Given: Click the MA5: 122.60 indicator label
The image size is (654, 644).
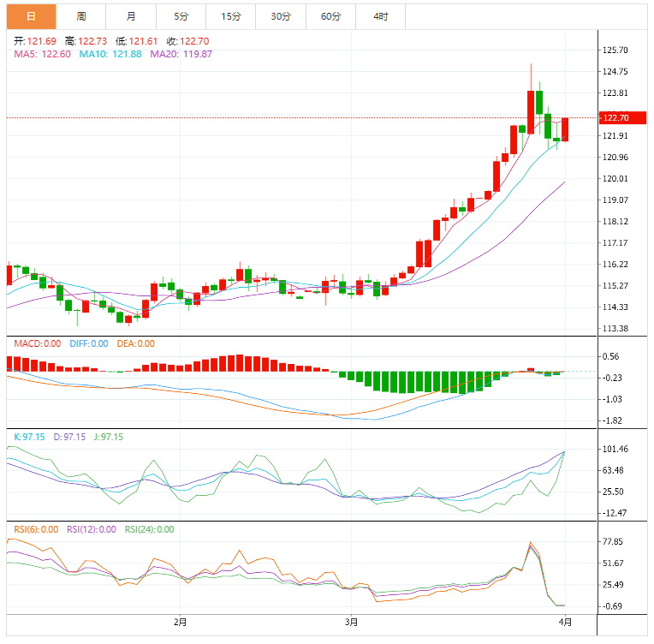Looking at the screenshot, I should pyautogui.click(x=43, y=54).
